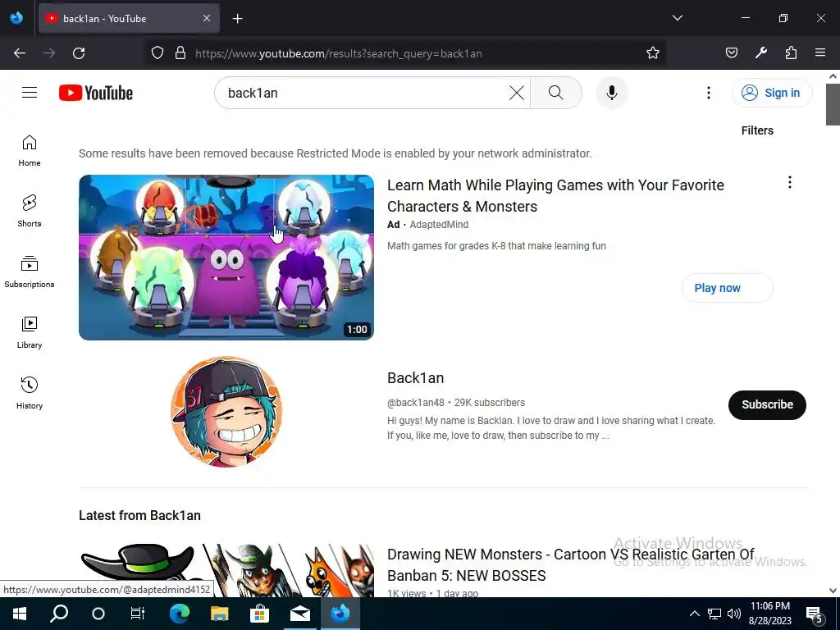The width and height of the screenshot is (840, 630).
Task: Open the wrench developer tools icon
Action: click(760, 53)
